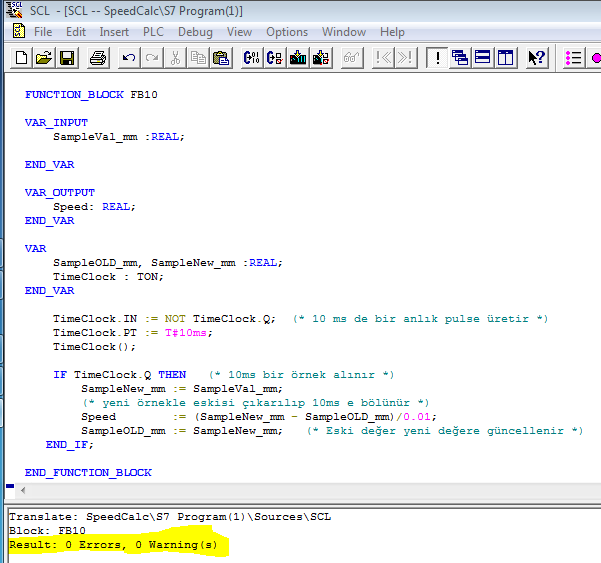The width and height of the screenshot is (601, 563).
Task: Click comment 'Eski değer yeni değere güncellenir'
Action: click(445, 431)
